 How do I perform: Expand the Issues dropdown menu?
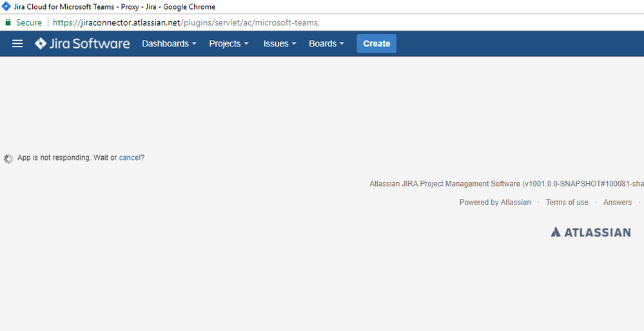(x=280, y=44)
